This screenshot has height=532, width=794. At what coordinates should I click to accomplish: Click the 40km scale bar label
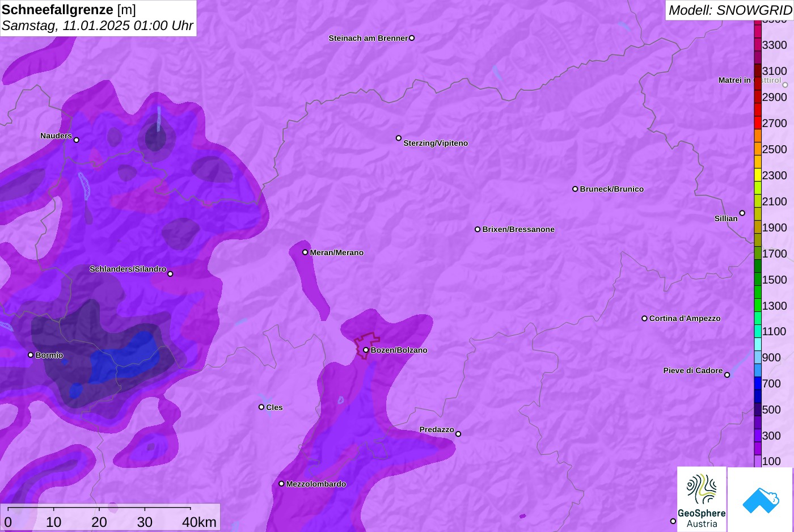[x=199, y=522]
